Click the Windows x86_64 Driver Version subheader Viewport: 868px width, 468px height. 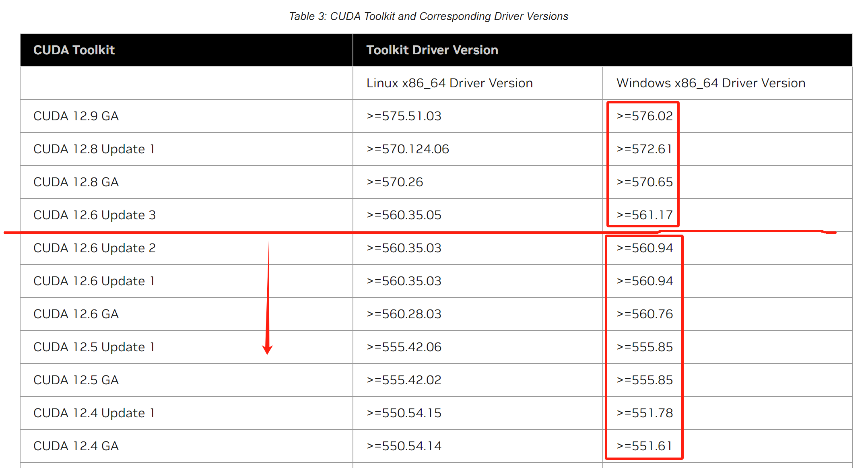point(711,83)
